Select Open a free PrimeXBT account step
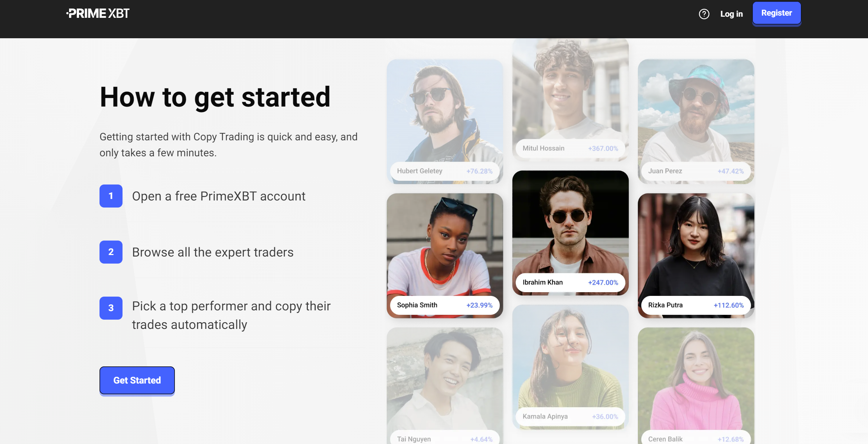Image resolution: width=868 pixels, height=444 pixels. tap(219, 196)
